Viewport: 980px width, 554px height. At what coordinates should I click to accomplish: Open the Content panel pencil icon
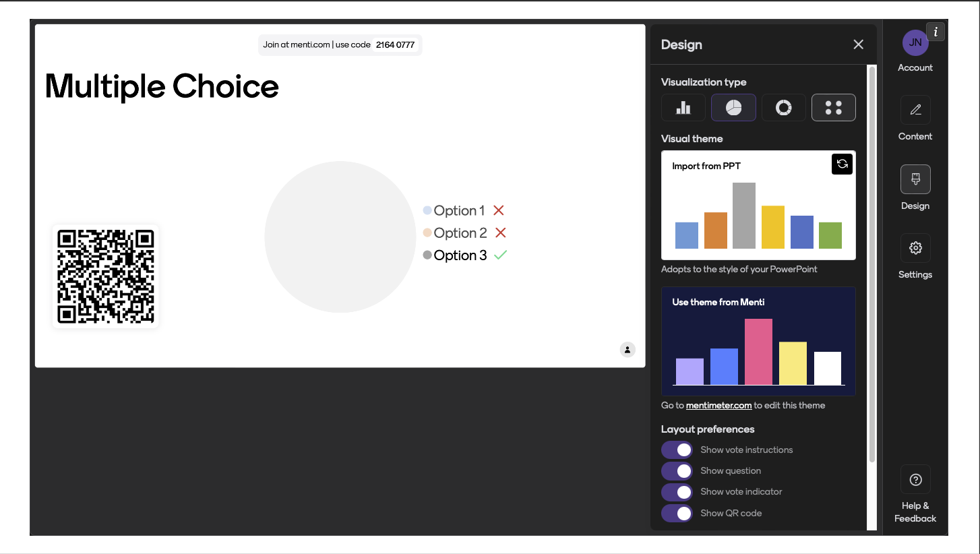tap(915, 110)
